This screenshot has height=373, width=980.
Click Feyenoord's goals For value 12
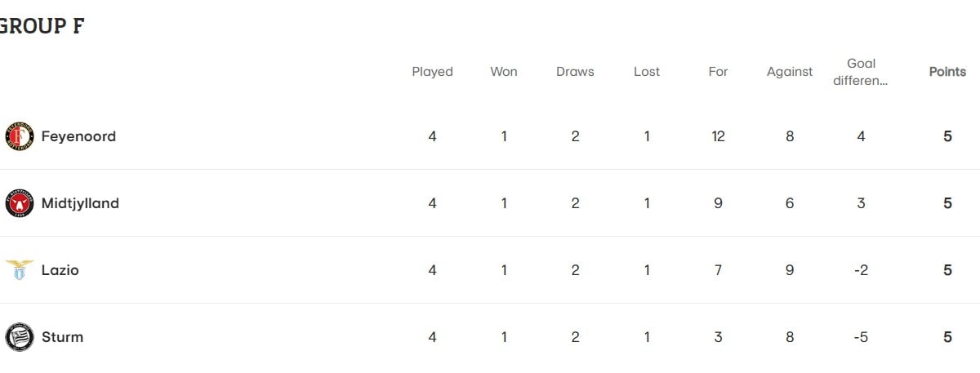[x=718, y=136]
